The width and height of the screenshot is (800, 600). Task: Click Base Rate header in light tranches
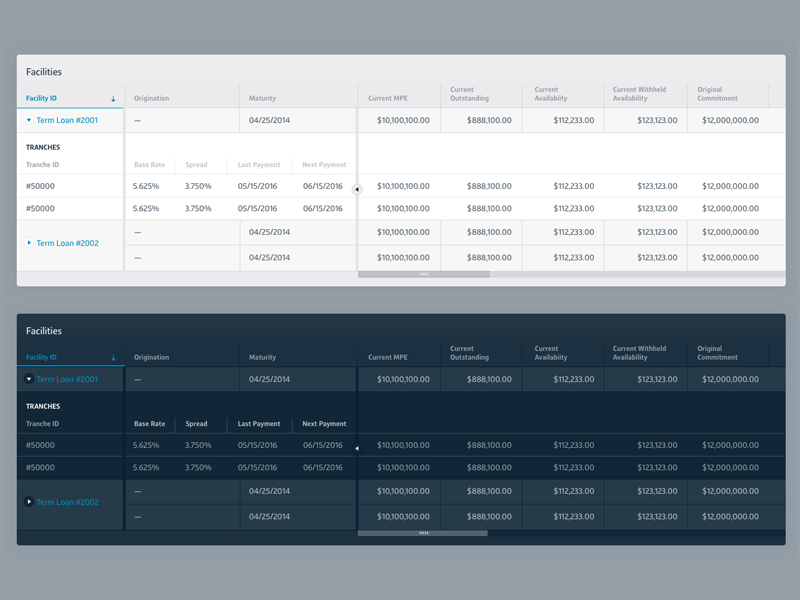pyautogui.click(x=149, y=165)
